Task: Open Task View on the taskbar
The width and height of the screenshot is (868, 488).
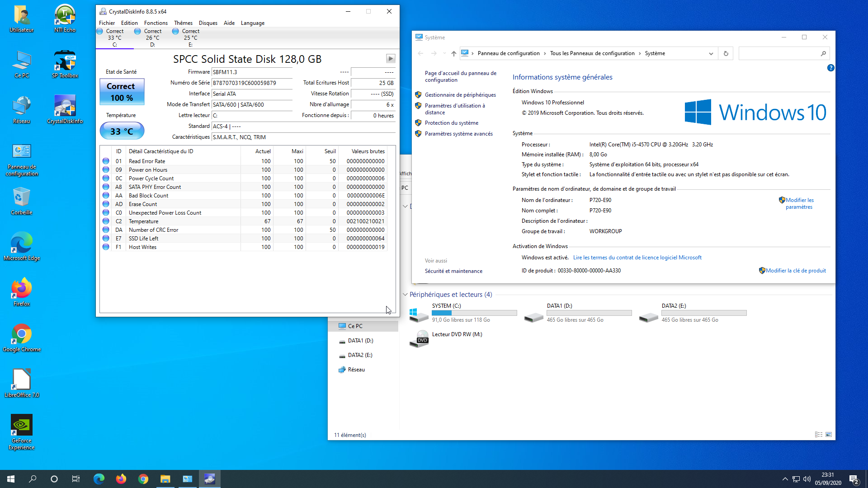Action: [76, 479]
